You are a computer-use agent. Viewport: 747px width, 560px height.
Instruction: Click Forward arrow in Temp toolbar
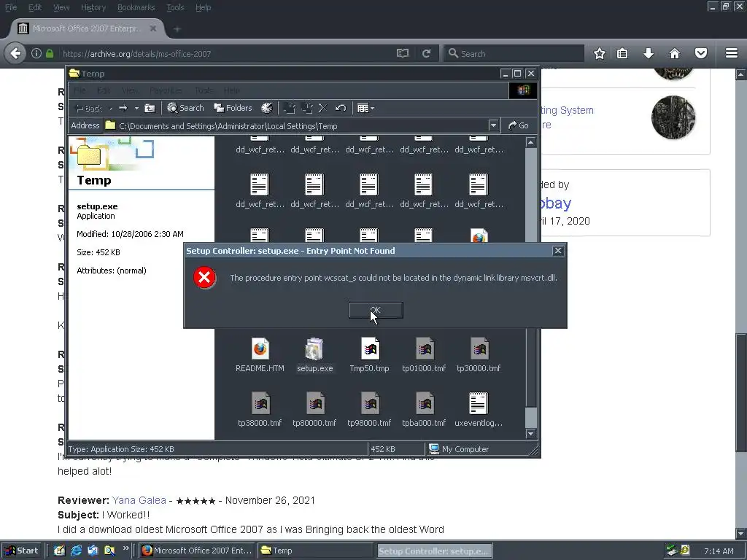[123, 109]
